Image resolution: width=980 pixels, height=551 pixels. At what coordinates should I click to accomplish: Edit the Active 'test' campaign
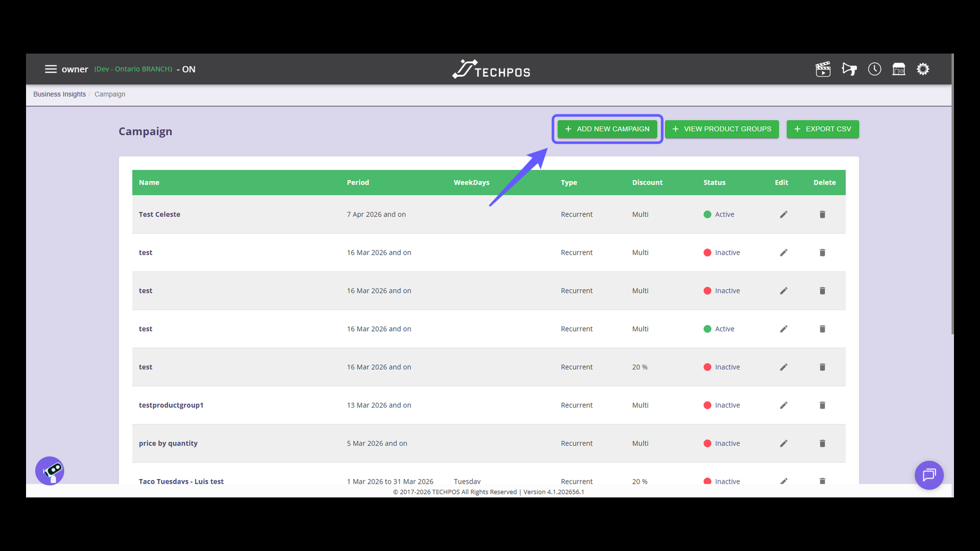point(783,329)
